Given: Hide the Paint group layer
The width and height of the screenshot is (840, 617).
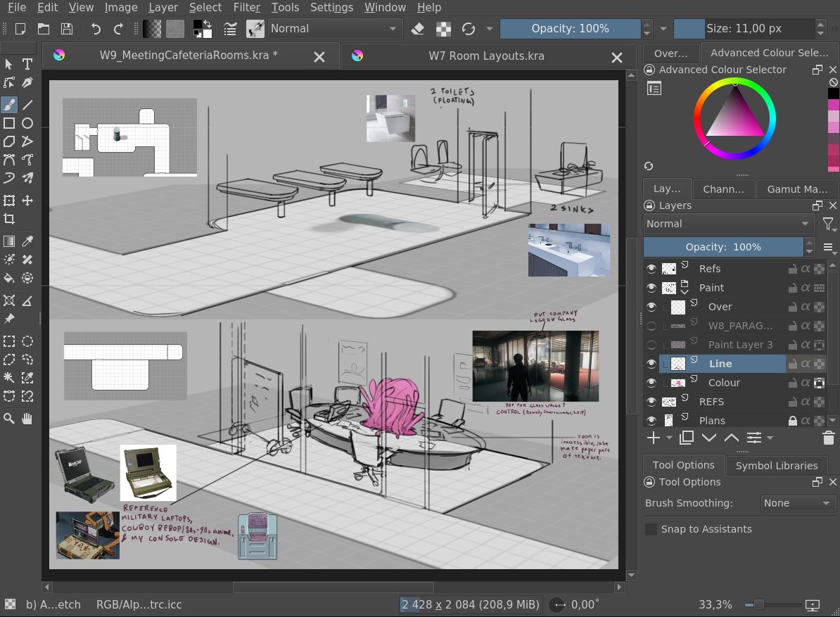Looking at the screenshot, I should (651, 288).
